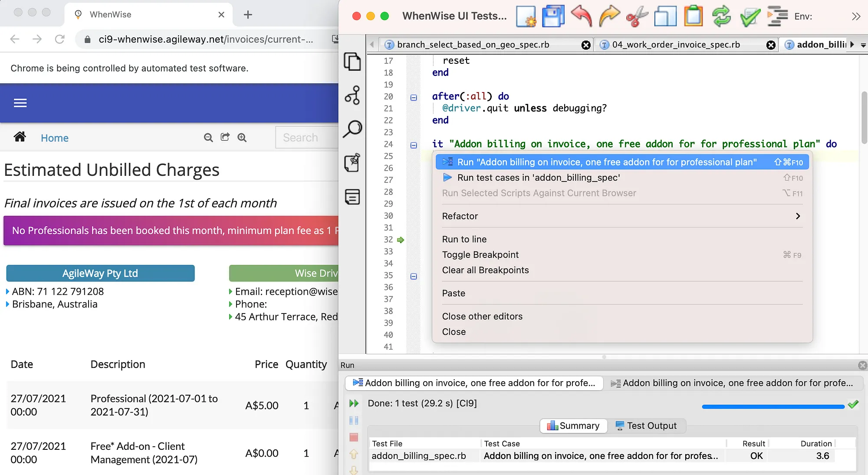Viewport: 868px width, 475px height.
Task: Click the Chrome address bar URL
Action: click(206, 39)
